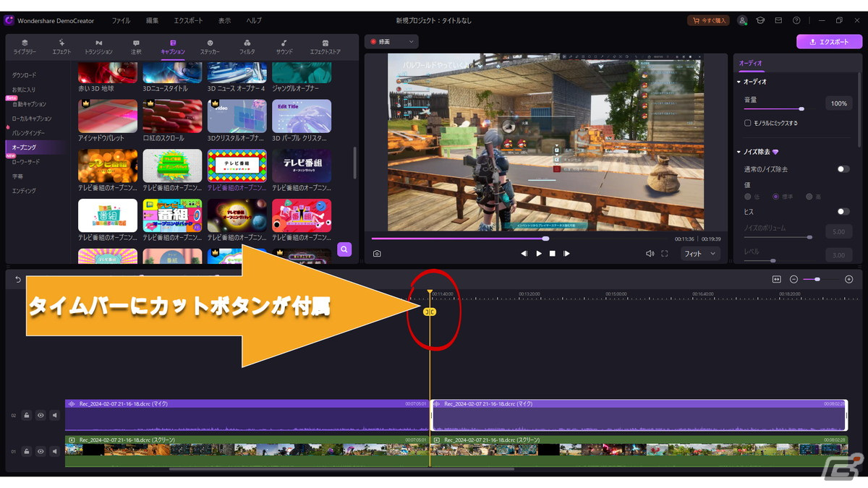Open the user account icon
This screenshot has width=868, height=488.
pos(742,21)
